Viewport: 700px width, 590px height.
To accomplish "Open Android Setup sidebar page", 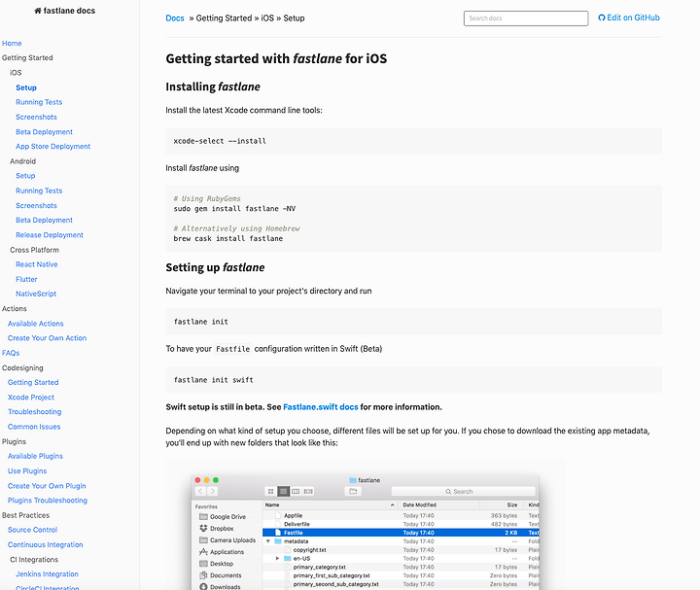I will 25,176.
